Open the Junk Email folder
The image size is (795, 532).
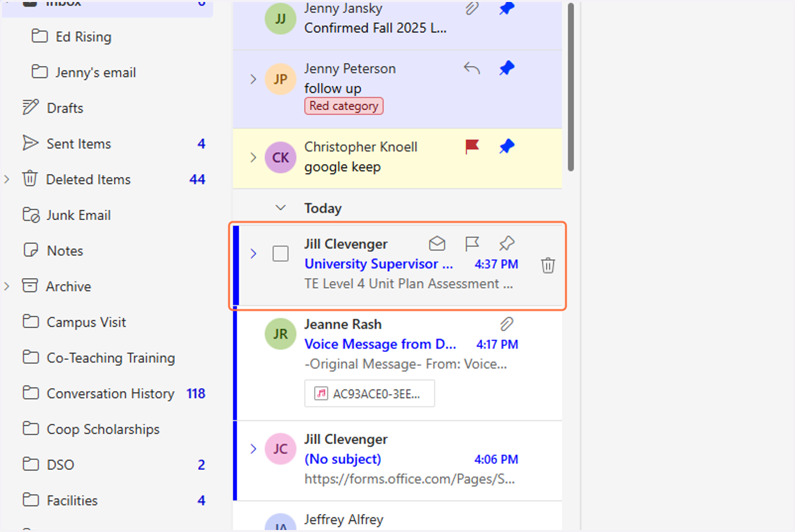coord(79,215)
